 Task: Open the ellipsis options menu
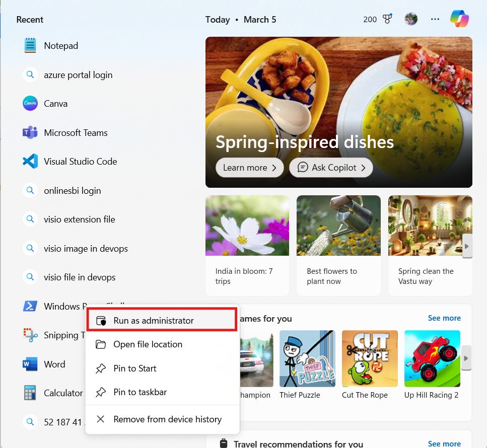pos(435,19)
